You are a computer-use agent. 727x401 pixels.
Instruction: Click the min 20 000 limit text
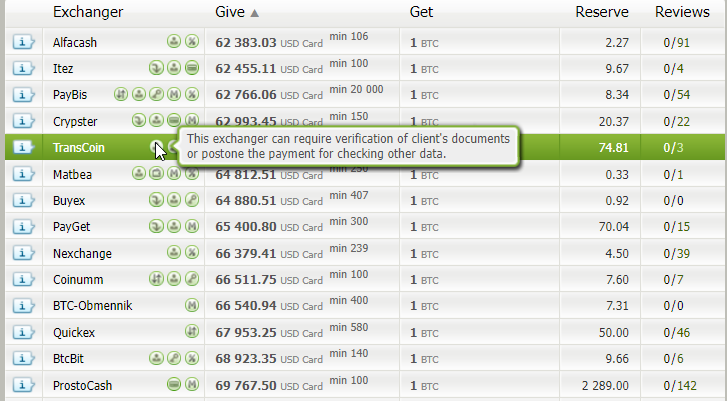[356, 89]
